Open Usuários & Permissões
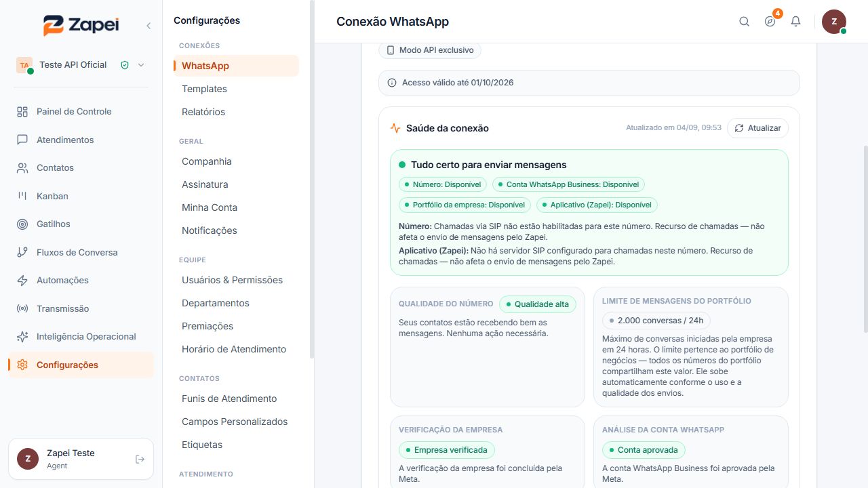868x488 pixels. 236,280
